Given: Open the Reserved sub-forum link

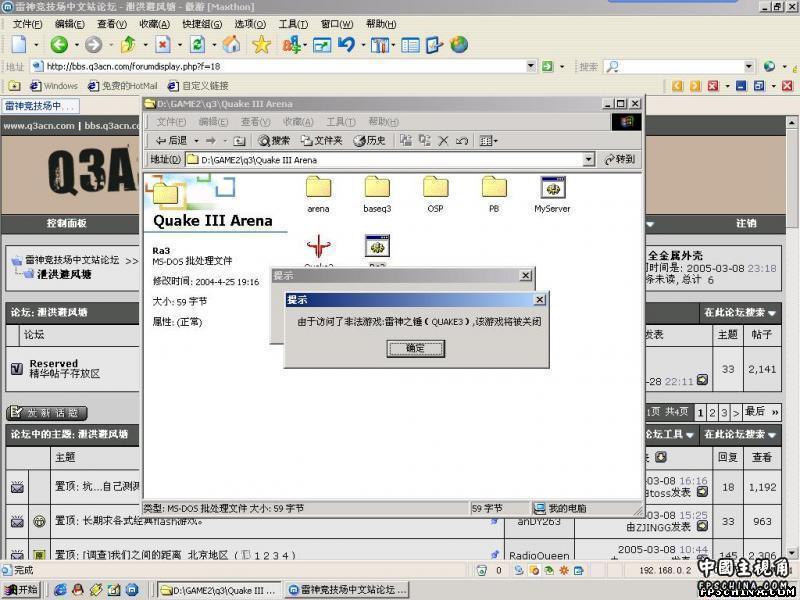Looking at the screenshot, I should point(54,364).
